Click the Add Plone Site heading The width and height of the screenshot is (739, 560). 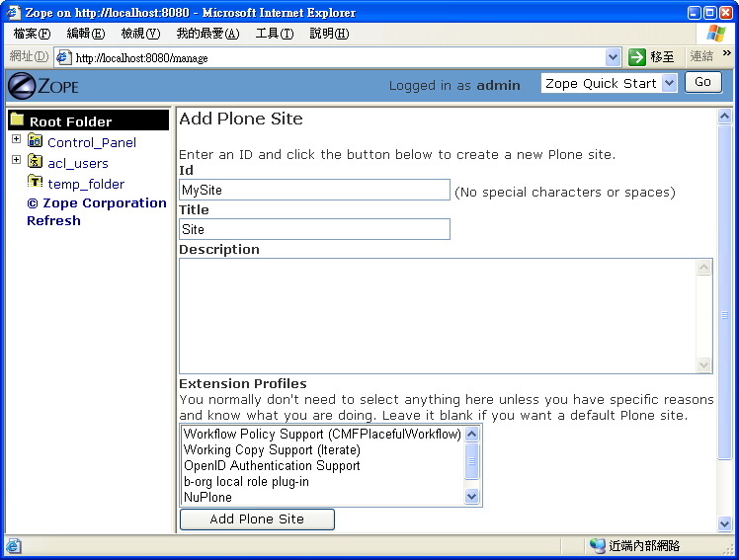click(241, 119)
